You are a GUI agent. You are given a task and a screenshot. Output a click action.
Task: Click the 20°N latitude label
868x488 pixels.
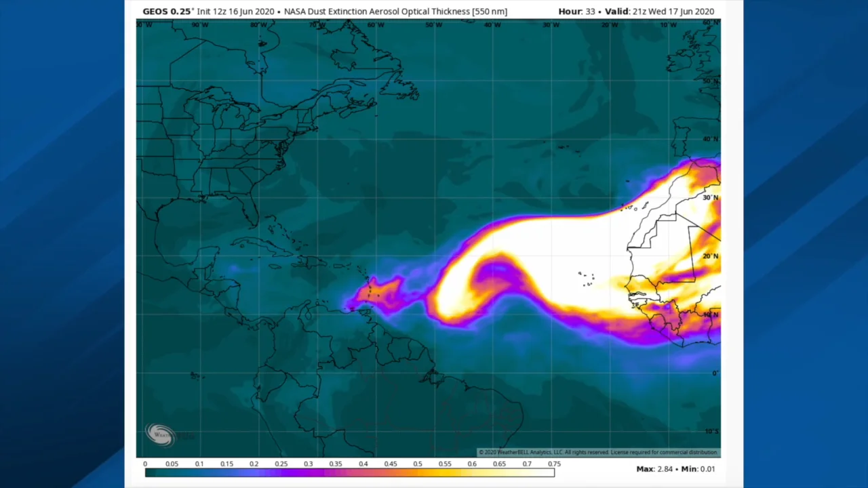tap(711, 256)
